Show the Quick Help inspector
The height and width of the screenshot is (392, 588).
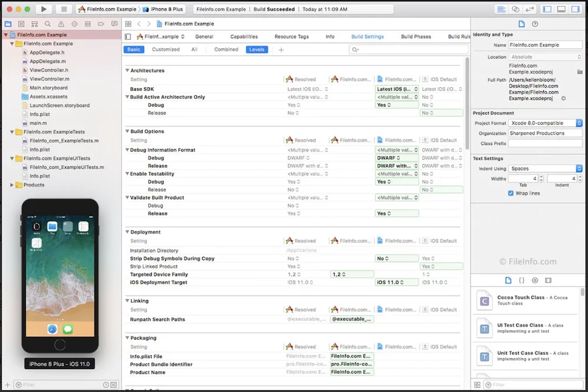[x=534, y=24]
